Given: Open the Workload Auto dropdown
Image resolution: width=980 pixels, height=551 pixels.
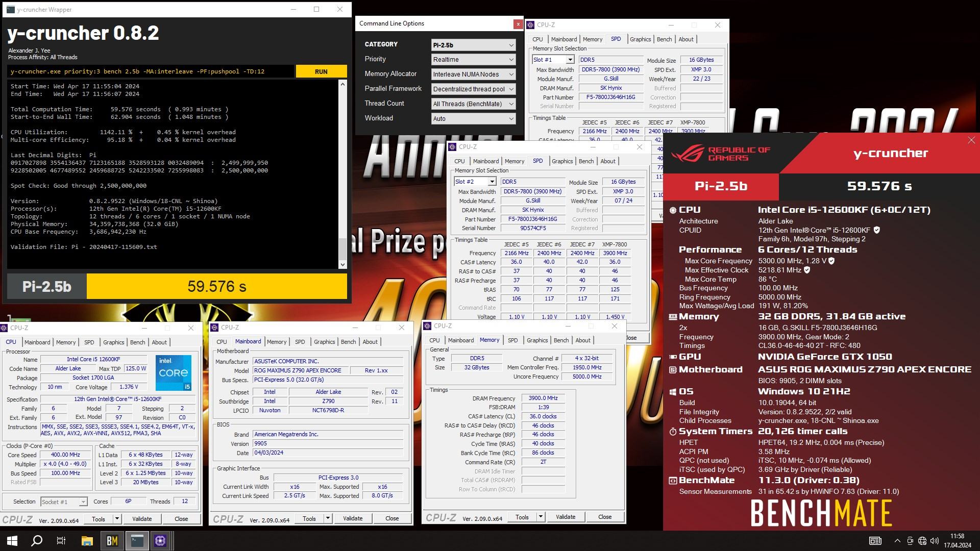Looking at the screenshot, I should click(x=473, y=119).
